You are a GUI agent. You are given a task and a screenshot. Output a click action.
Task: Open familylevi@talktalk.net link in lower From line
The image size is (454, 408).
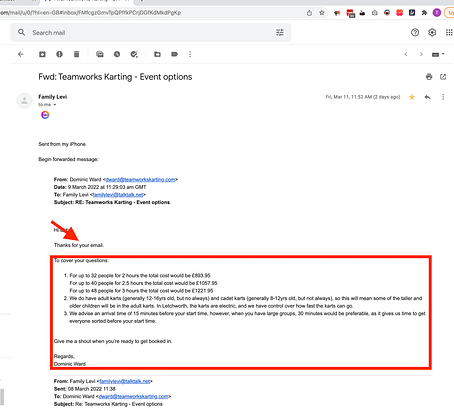click(125, 381)
